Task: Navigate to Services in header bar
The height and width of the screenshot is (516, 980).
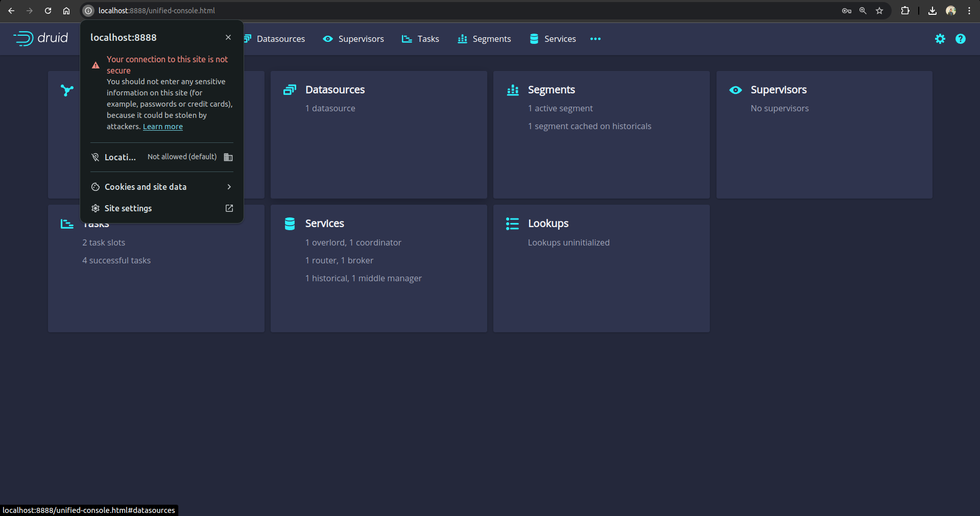Action: (x=553, y=39)
